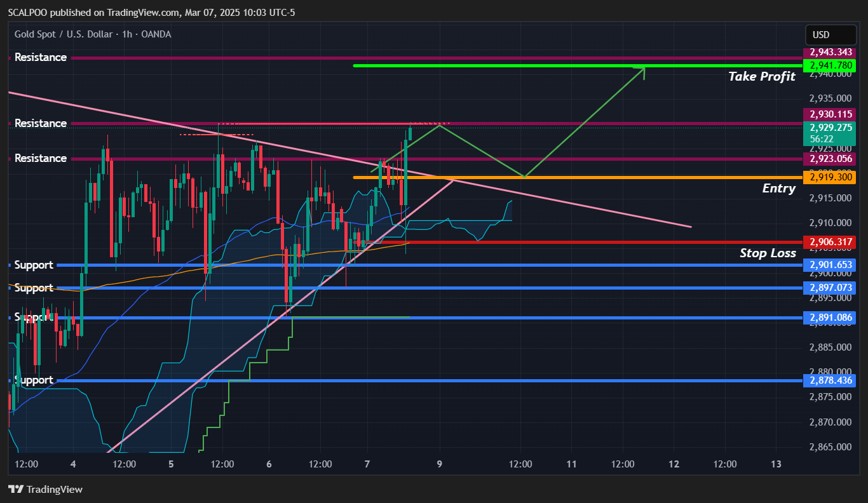Click the blue 2,901.653 support price tag
The width and height of the screenshot is (868, 503).
click(830, 265)
